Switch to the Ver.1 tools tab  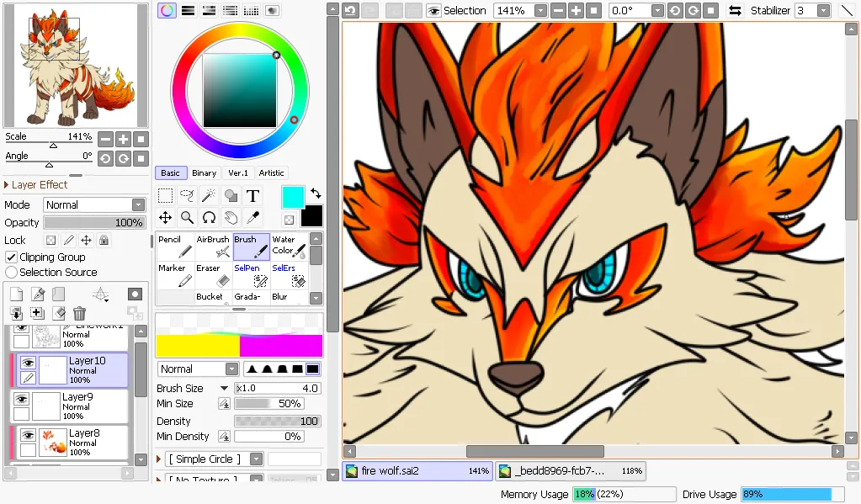237,173
